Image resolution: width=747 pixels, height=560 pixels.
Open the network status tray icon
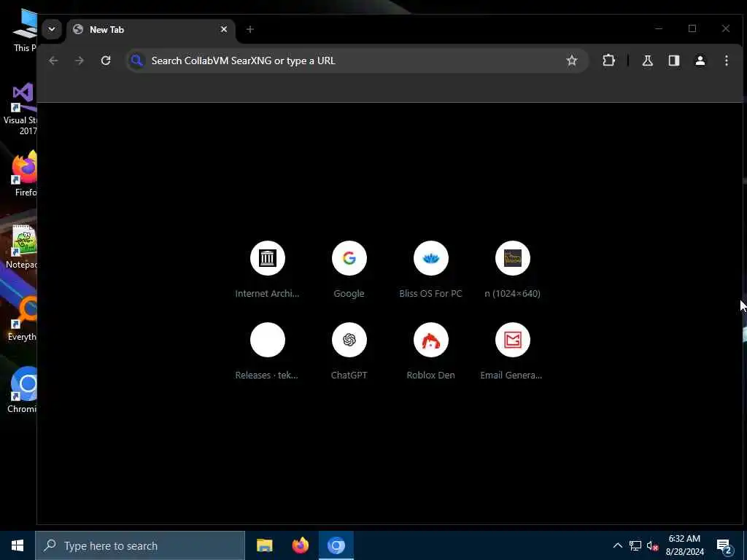(635, 545)
